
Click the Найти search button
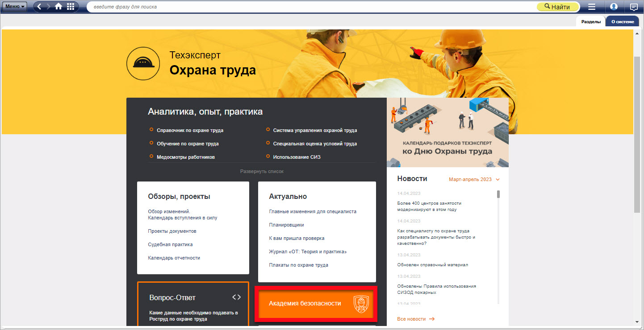(557, 7)
